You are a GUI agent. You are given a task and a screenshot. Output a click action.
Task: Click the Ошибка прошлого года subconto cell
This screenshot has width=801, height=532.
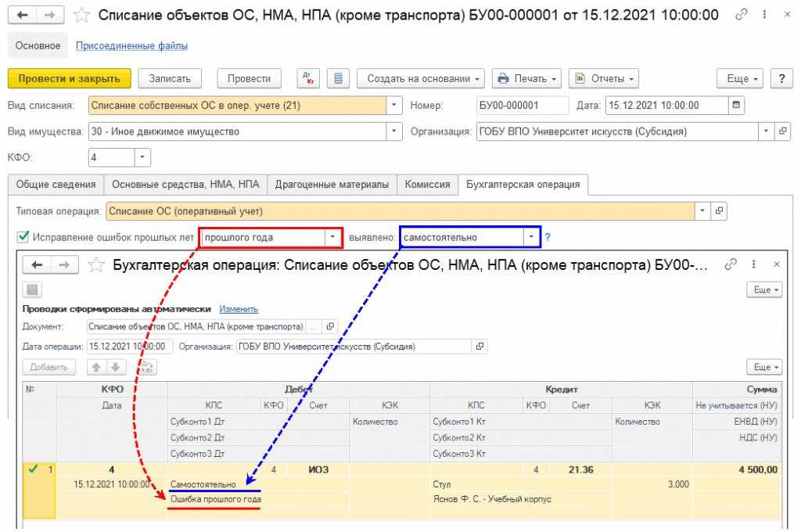pos(258,499)
